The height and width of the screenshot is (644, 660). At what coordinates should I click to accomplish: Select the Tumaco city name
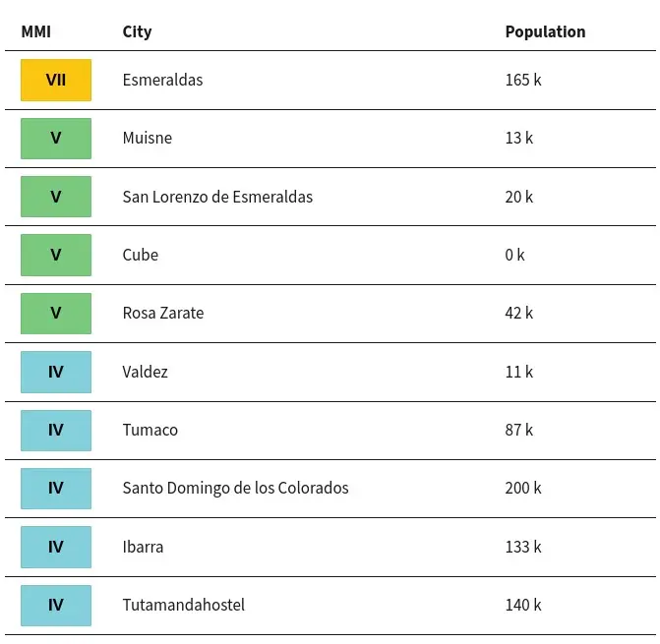tap(150, 430)
